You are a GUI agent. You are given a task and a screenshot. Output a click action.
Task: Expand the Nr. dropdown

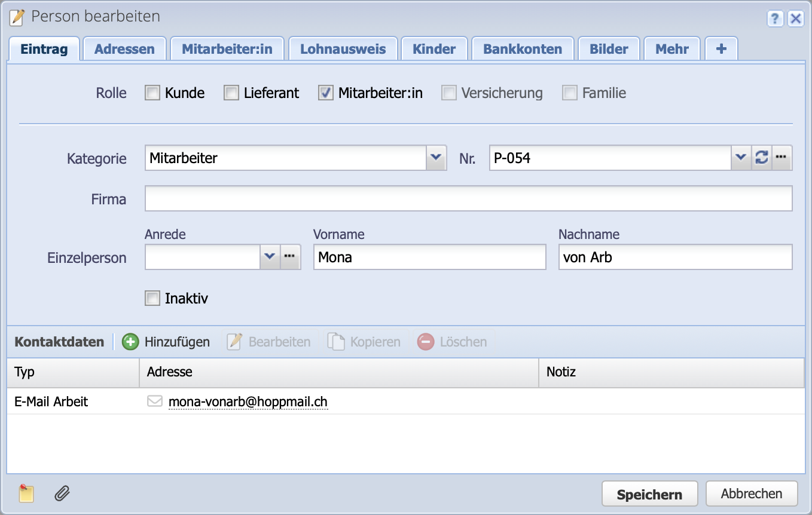tap(741, 158)
